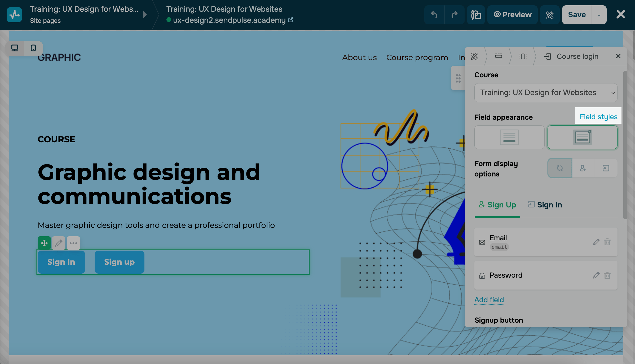Select the outlined field appearance option
This screenshot has height=364, width=635.
point(582,137)
